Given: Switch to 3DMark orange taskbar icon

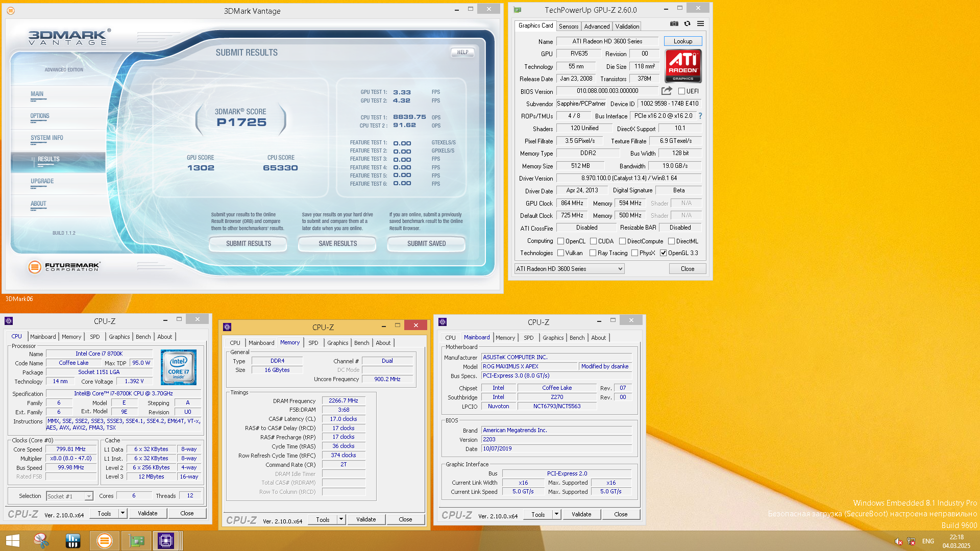Looking at the screenshot, I should (x=104, y=541).
